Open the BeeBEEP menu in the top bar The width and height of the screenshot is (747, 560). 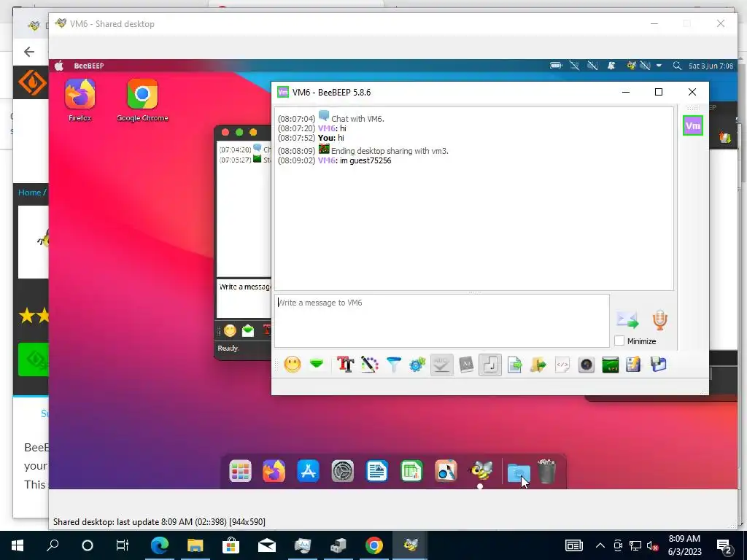point(88,66)
